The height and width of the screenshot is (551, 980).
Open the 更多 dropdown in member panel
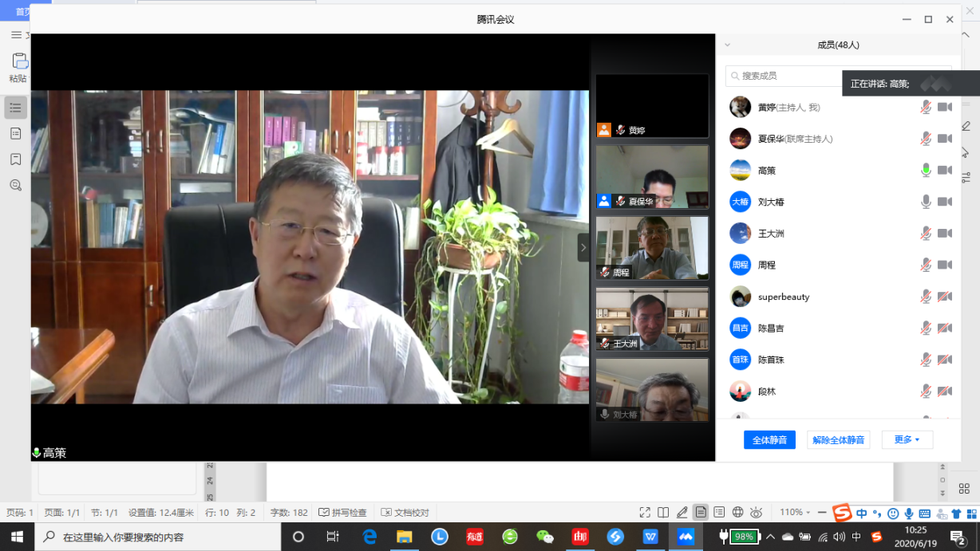pyautogui.click(x=907, y=439)
